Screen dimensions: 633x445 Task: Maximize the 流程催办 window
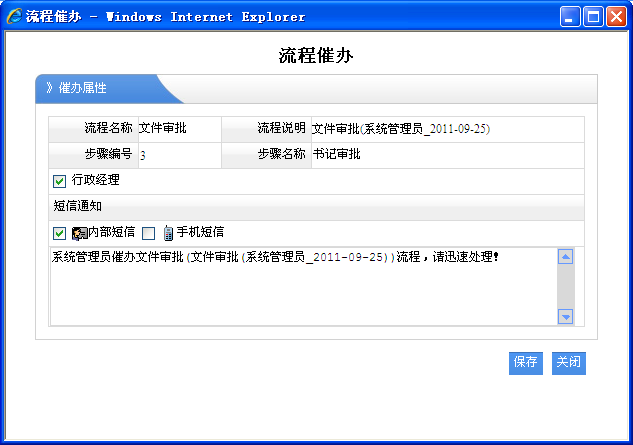(593, 16)
